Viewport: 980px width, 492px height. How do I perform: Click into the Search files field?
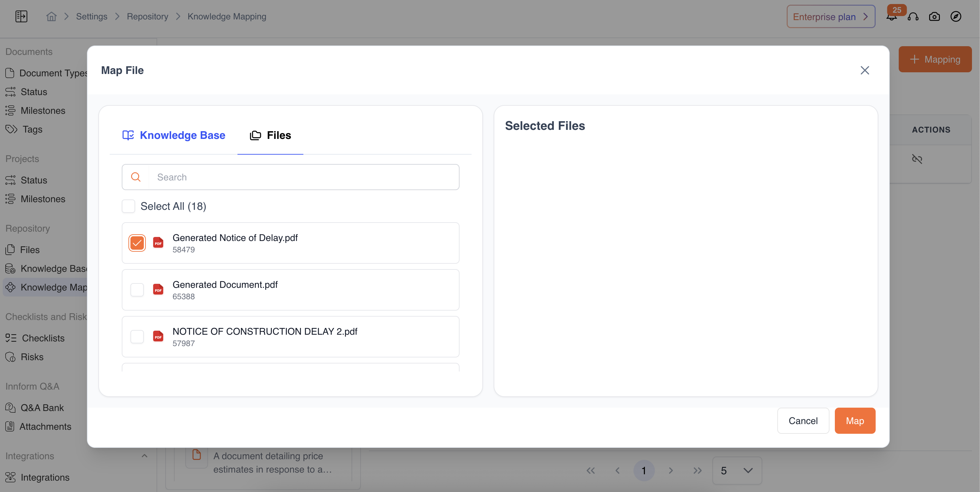pyautogui.click(x=304, y=177)
